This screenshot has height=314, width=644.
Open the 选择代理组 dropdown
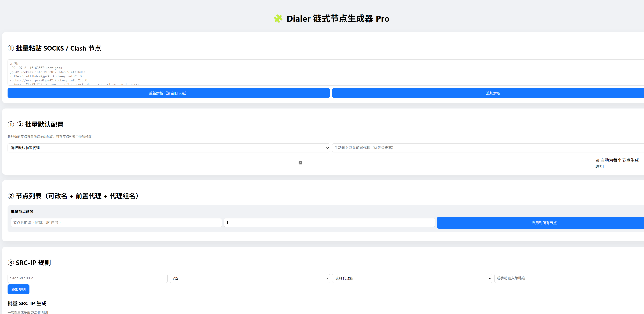click(x=412, y=278)
